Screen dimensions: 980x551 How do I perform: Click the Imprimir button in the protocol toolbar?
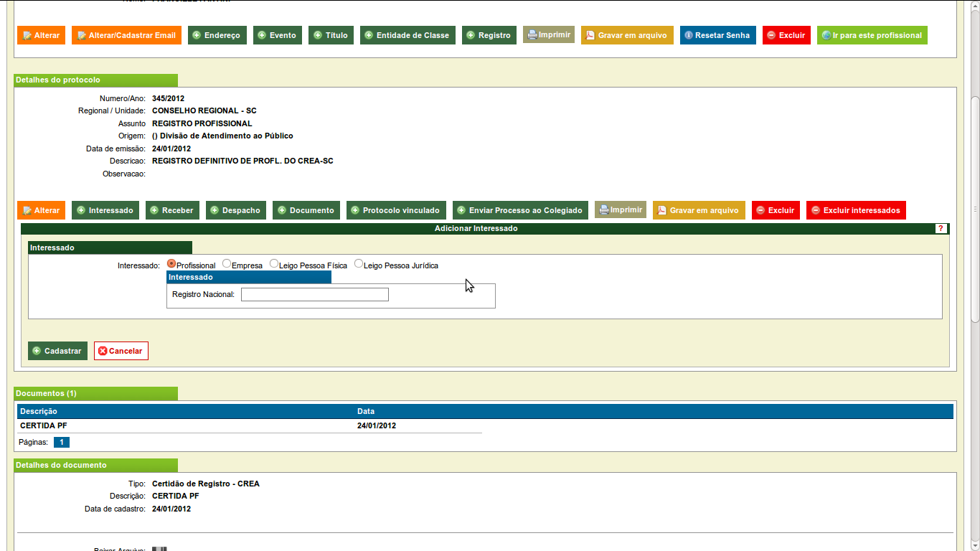point(621,209)
